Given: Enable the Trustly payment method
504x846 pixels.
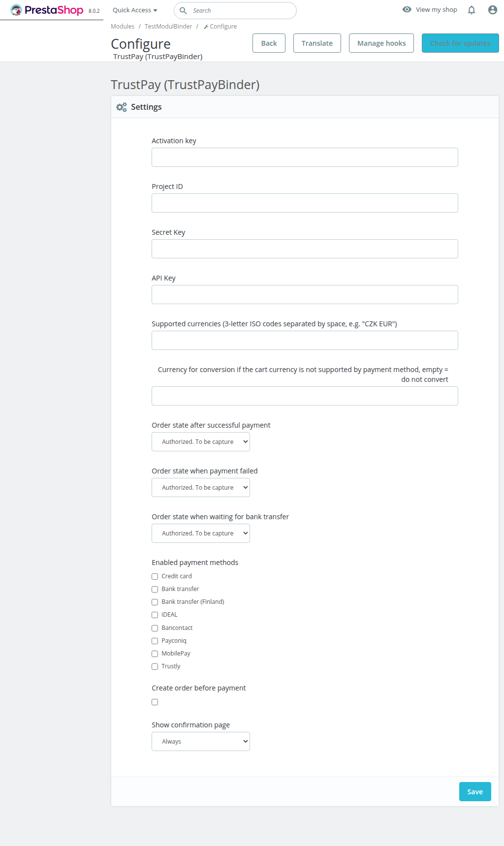Looking at the screenshot, I should pyautogui.click(x=155, y=666).
